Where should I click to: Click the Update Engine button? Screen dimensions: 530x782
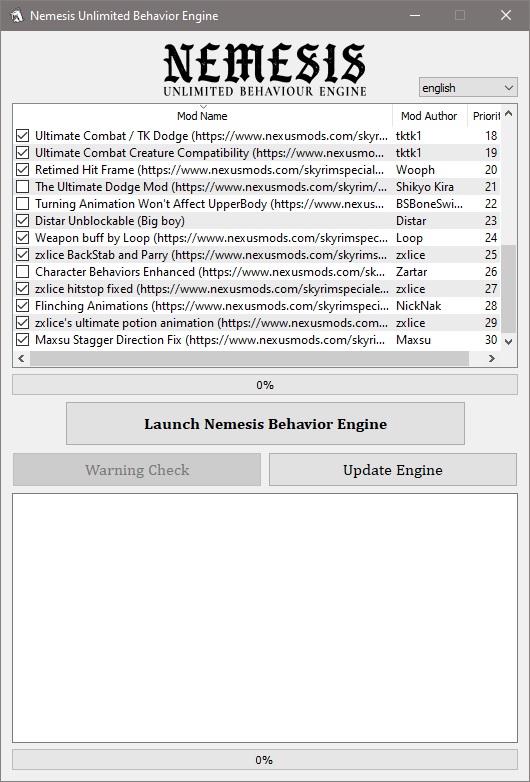pyautogui.click(x=393, y=470)
